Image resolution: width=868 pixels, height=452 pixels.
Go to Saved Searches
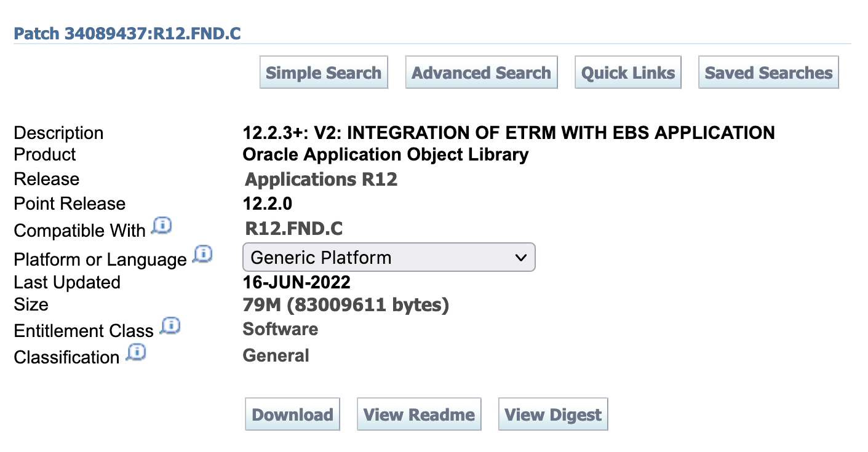click(768, 73)
